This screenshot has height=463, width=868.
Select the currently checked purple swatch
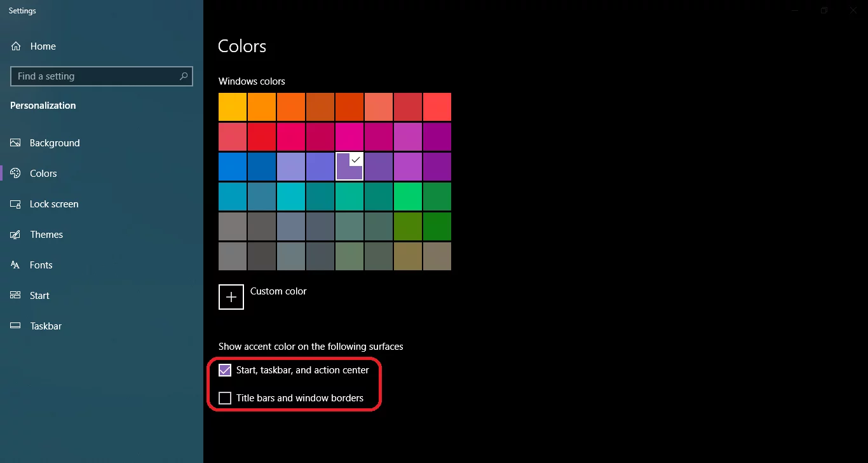pyautogui.click(x=349, y=167)
